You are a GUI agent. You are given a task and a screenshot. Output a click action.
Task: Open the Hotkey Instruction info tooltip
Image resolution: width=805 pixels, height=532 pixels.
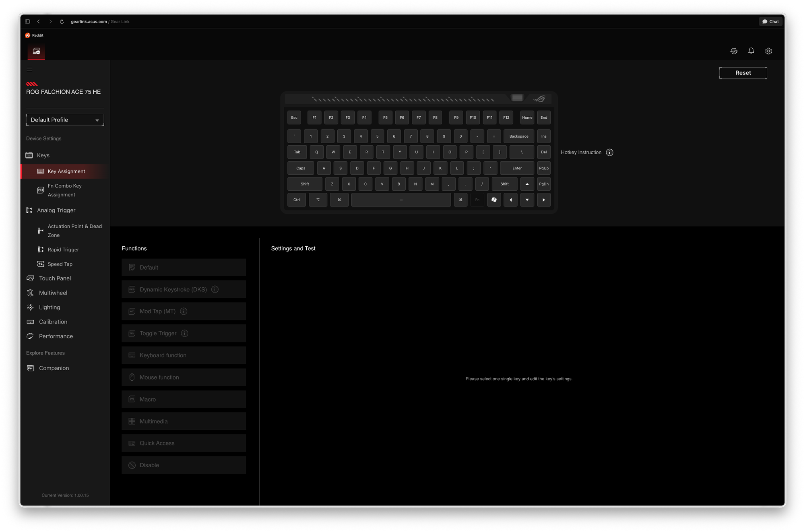pos(609,152)
